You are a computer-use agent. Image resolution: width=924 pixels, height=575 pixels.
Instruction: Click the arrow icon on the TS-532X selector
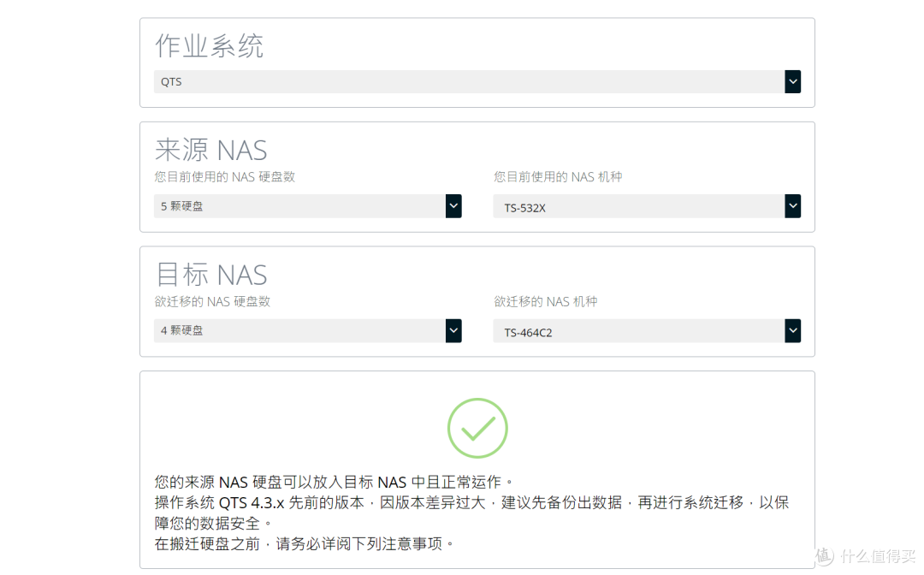point(792,206)
